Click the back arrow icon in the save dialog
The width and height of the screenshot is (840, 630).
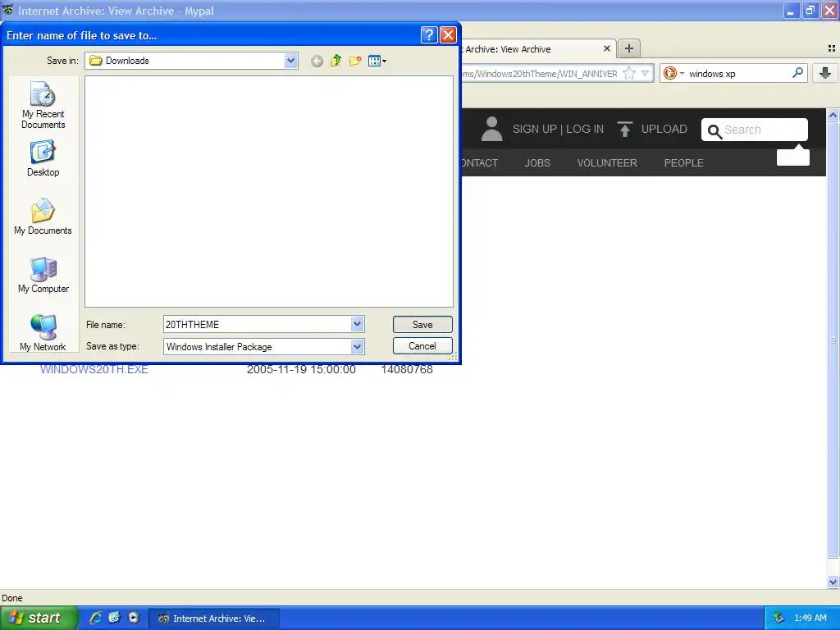point(317,61)
